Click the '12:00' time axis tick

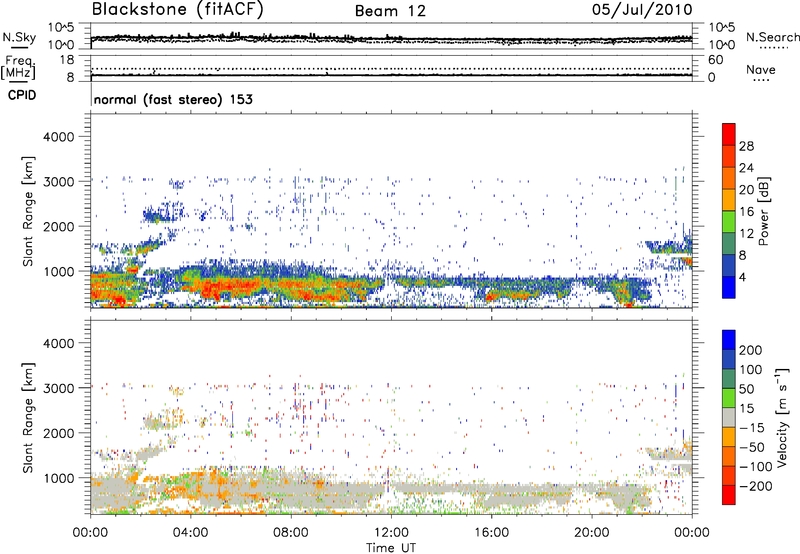(x=391, y=533)
